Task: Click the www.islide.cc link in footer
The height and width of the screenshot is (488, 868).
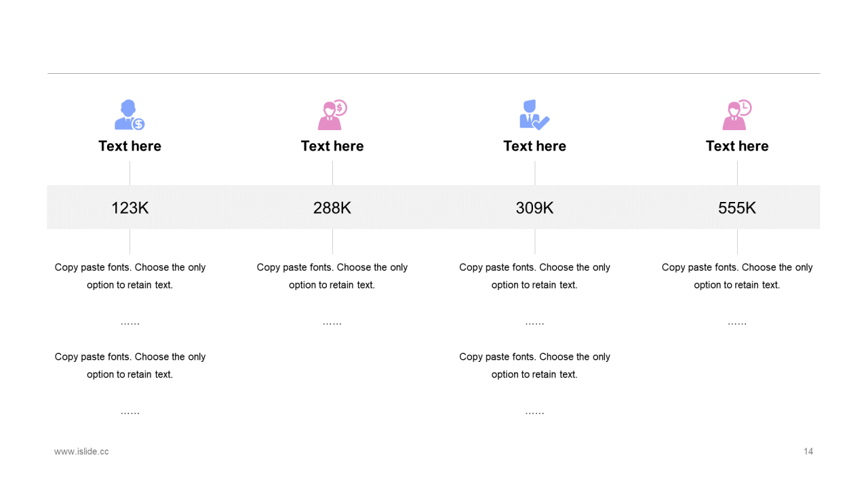Action: 81,451
